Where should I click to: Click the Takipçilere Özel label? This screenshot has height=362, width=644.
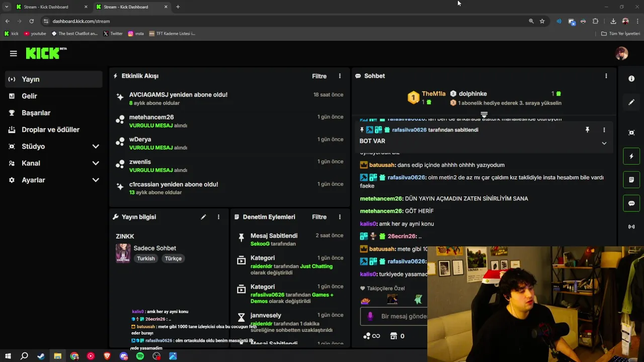pyautogui.click(x=386, y=289)
